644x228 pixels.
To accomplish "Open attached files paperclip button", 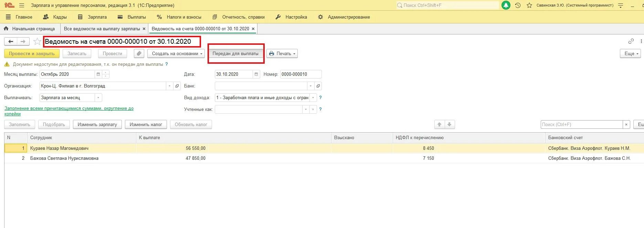I will [x=139, y=53].
